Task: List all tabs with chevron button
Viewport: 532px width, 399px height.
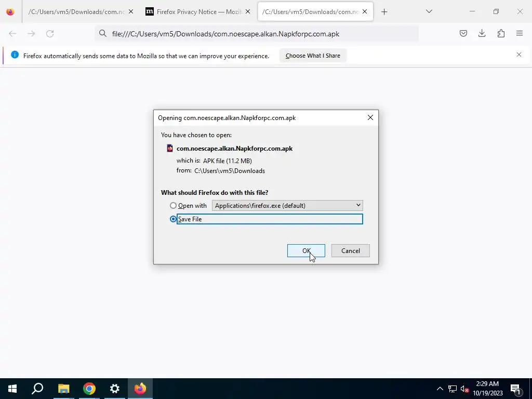Action: pyautogui.click(x=429, y=11)
